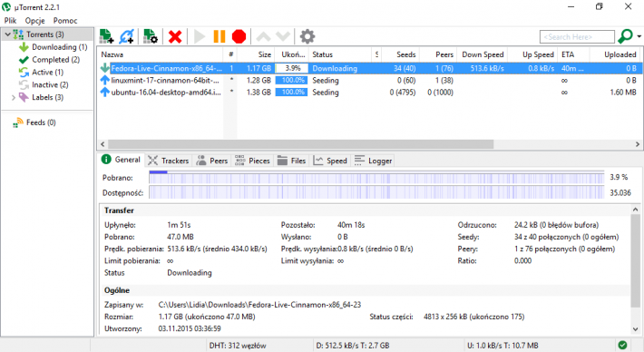Switch to the Peers tab

[212, 161]
